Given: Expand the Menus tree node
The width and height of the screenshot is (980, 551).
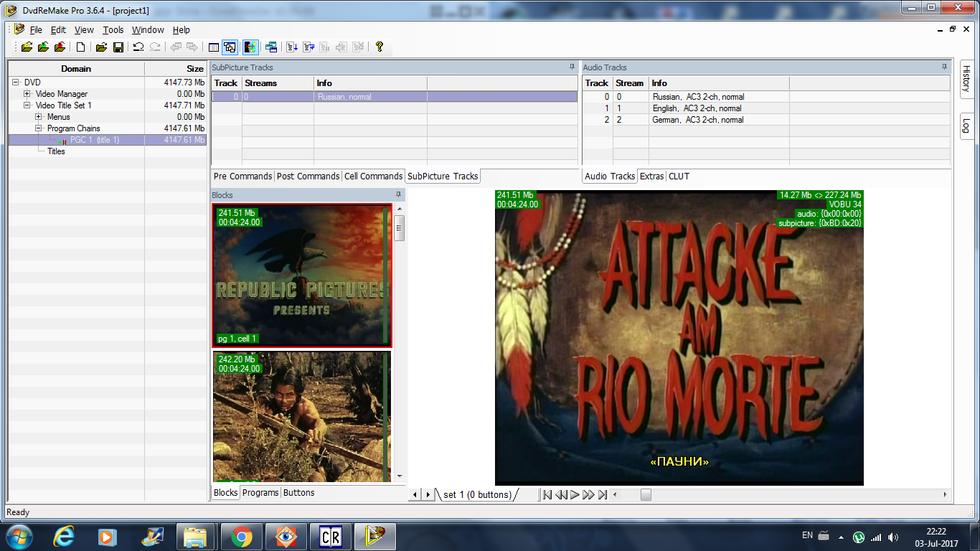Looking at the screenshot, I should pos(39,117).
